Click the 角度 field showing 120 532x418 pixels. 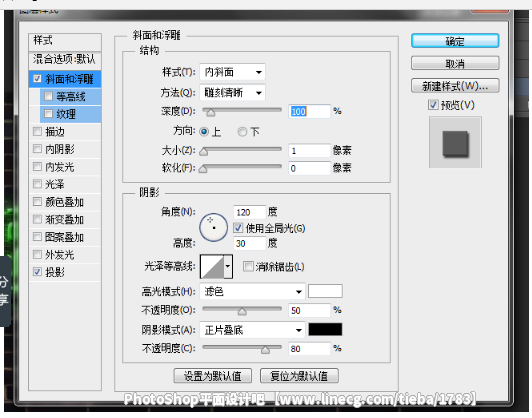(249, 212)
